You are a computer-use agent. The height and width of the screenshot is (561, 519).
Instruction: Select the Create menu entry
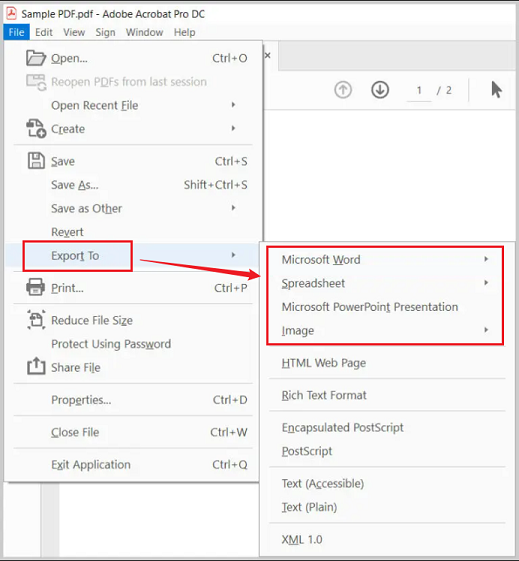(x=133, y=129)
